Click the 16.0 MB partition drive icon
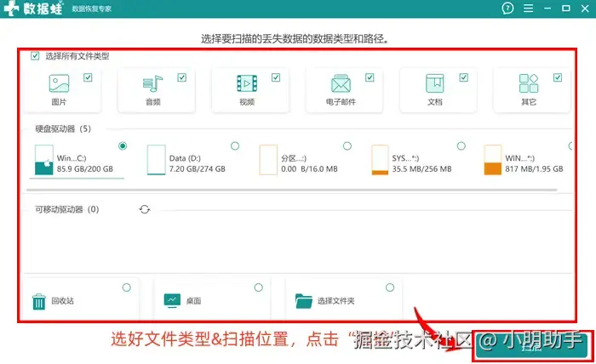This screenshot has width=596, height=364. click(268, 160)
